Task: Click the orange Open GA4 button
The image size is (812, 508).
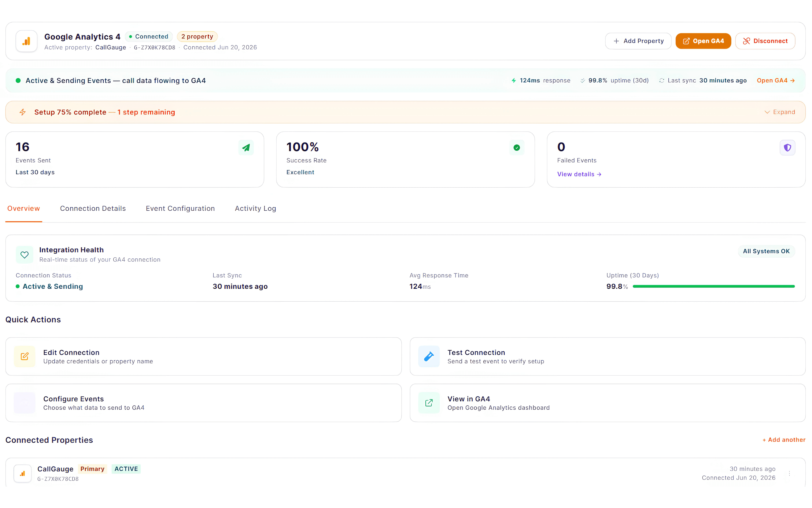Action: pyautogui.click(x=703, y=41)
